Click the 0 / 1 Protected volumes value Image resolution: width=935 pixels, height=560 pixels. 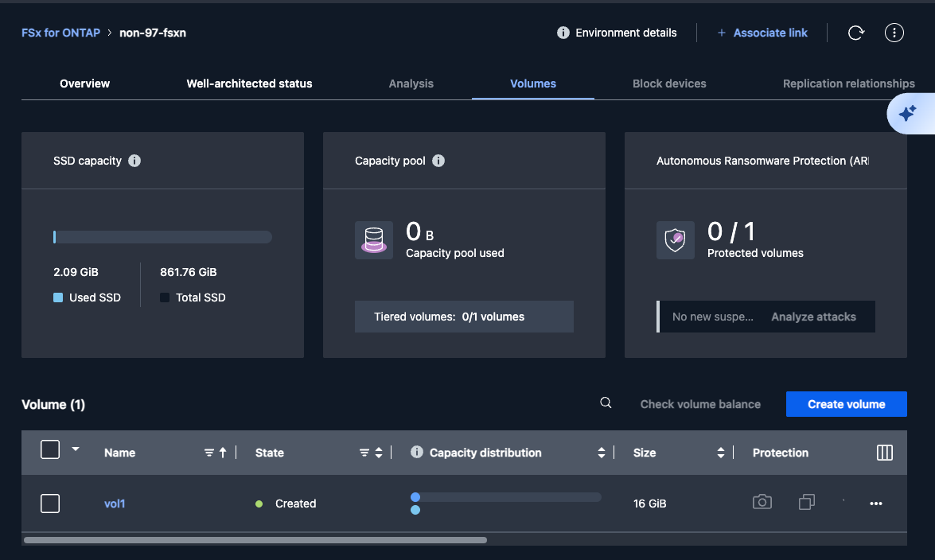[731, 231]
